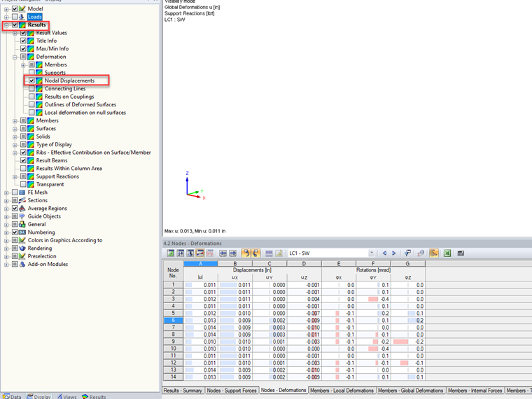Check the Connecting Lines checkbox
The height and width of the screenshot is (399, 532).
(x=32, y=89)
